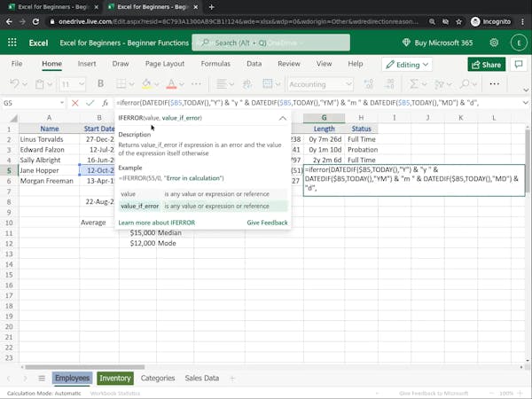
Task: Click the Font Color letter A icon
Action: tap(171, 84)
